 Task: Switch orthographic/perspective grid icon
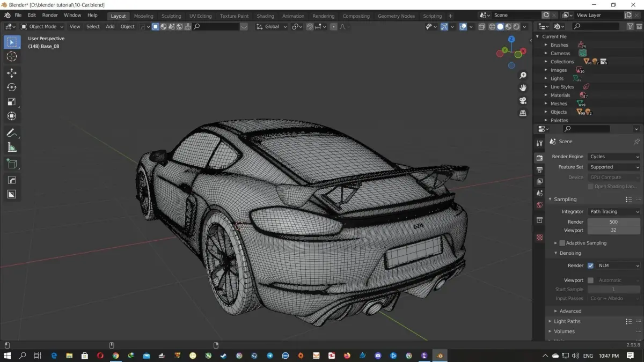pyautogui.click(x=523, y=113)
